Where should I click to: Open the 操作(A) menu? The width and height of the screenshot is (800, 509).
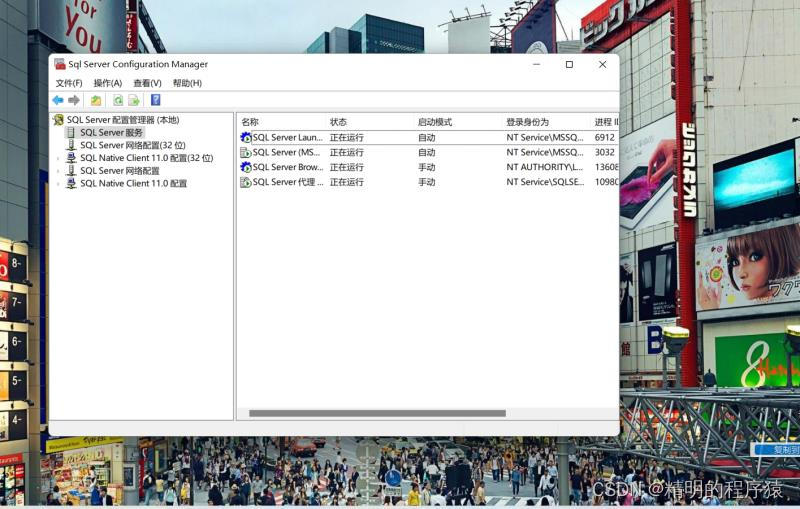click(x=108, y=83)
